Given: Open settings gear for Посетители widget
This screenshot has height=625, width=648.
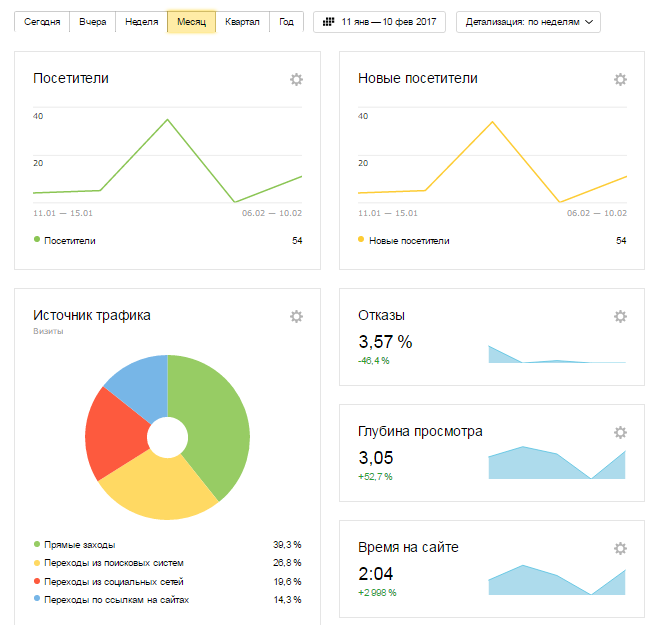Looking at the screenshot, I should click(x=296, y=80).
